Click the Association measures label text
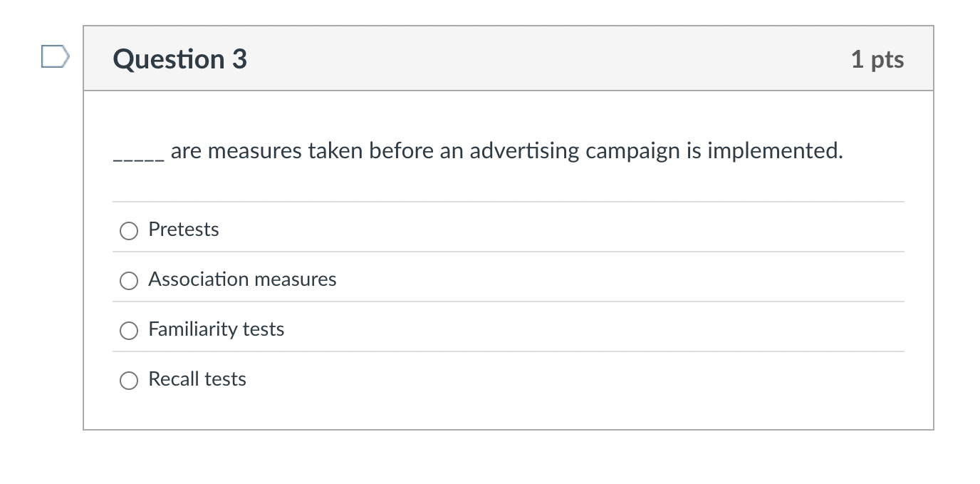Image resolution: width=980 pixels, height=484 pixels. pyautogui.click(x=241, y=279)
